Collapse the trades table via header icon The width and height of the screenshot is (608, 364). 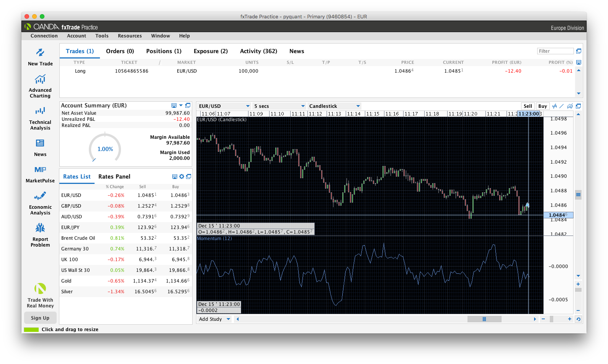579,62
